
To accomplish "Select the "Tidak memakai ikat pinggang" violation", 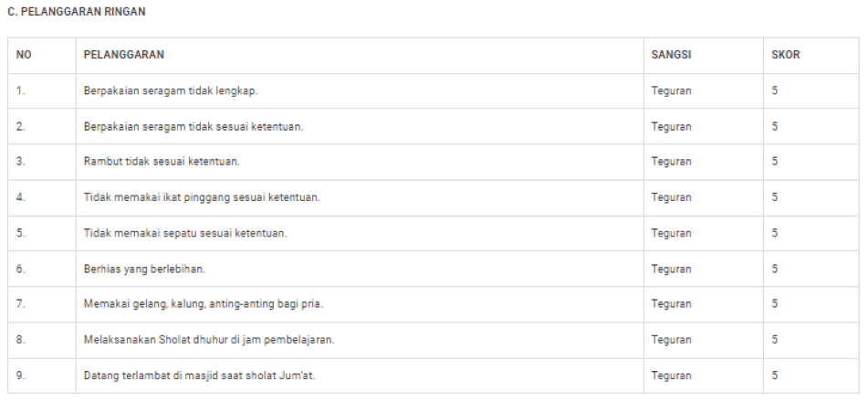I will tap(201, 197).
